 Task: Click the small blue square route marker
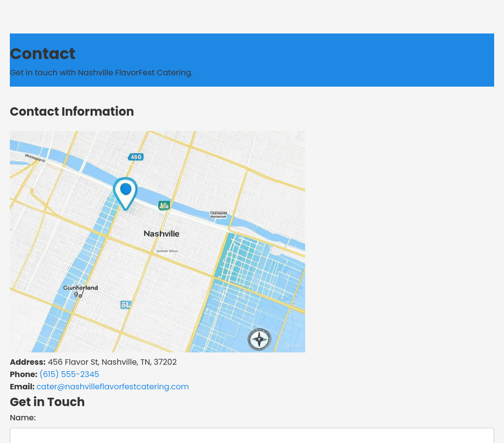(126, 305)
